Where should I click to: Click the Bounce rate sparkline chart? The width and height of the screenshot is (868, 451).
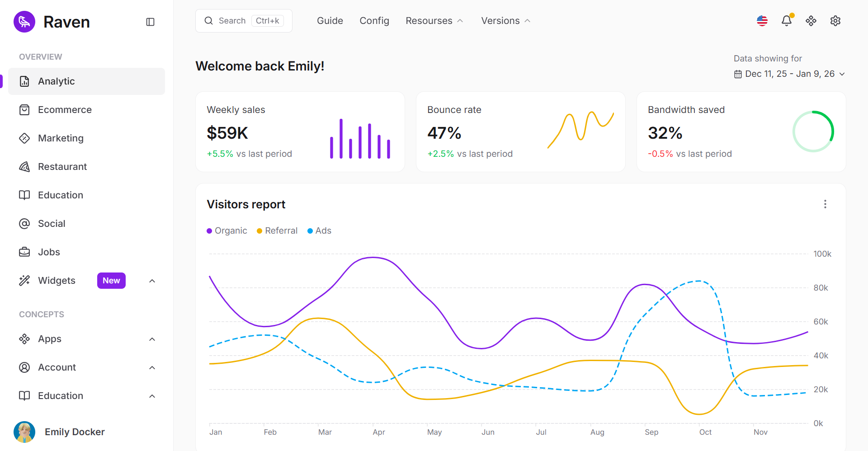pyautogui.click(x=581, y=130)
